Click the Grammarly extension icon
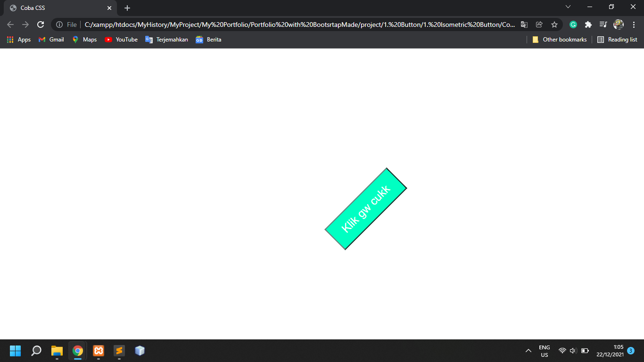 coord(573,25)
